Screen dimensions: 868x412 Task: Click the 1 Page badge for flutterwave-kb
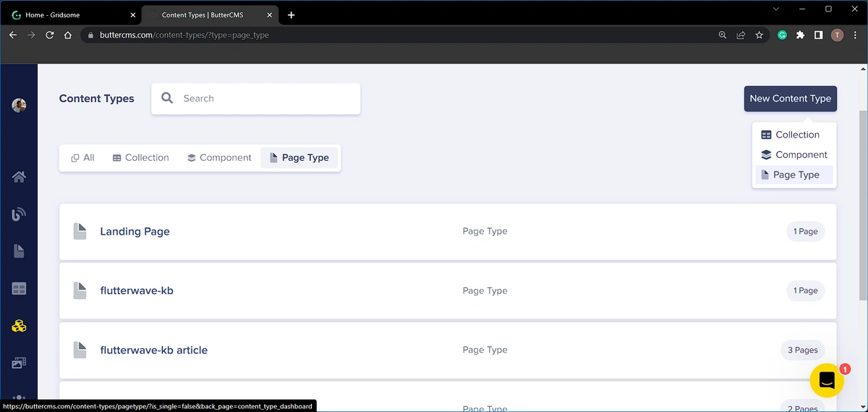805,290
